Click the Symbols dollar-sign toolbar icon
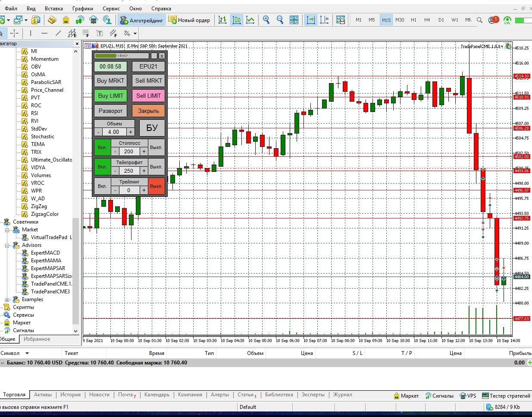The height and width of the screenshot is (417, 532). click(36, 20)
